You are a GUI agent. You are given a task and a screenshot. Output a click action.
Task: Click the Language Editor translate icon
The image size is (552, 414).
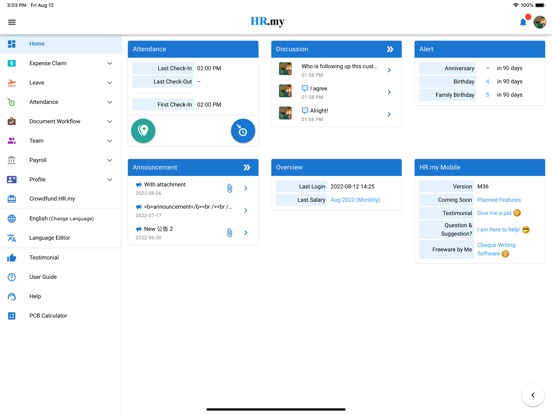[12, 238]
